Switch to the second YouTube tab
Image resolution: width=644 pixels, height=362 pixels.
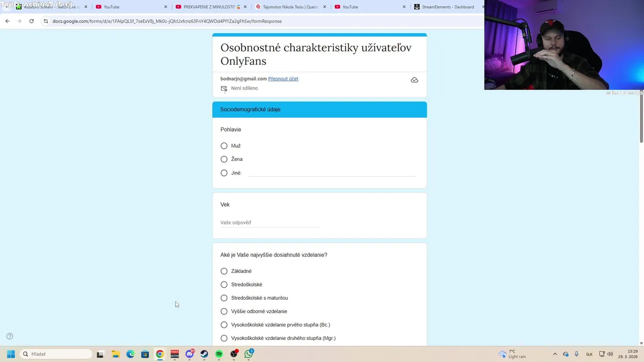tap(371, 7)
